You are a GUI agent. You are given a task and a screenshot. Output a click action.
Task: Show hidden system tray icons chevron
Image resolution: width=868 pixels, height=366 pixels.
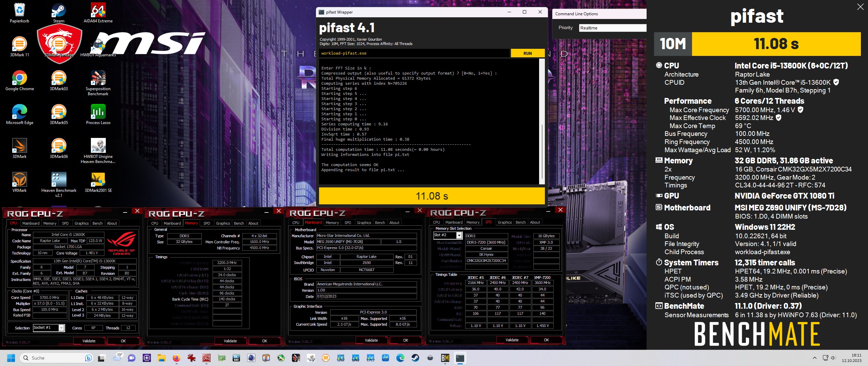[815, 358]
